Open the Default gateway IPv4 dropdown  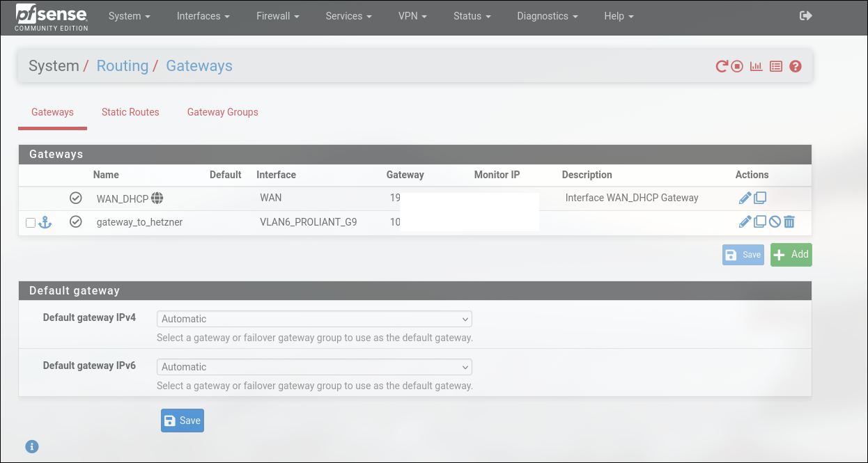click(x=314, y=319)
